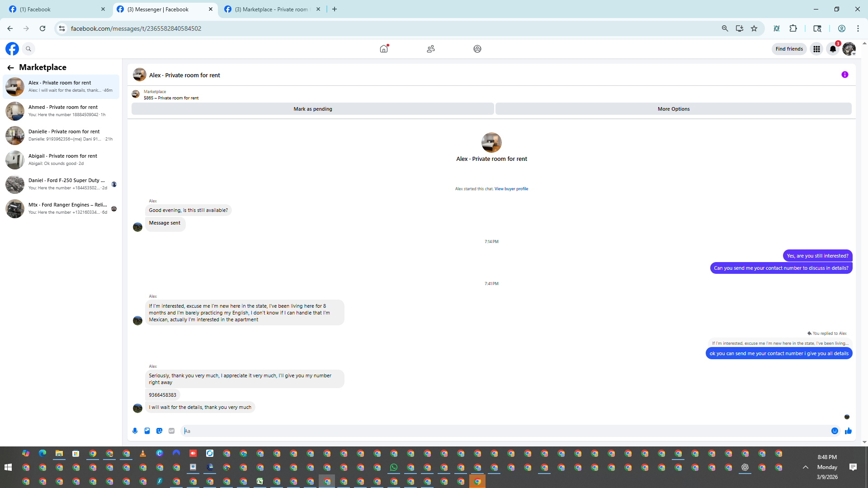Bookmark this page with star icon
868x488 pixels.
point(754,28)
